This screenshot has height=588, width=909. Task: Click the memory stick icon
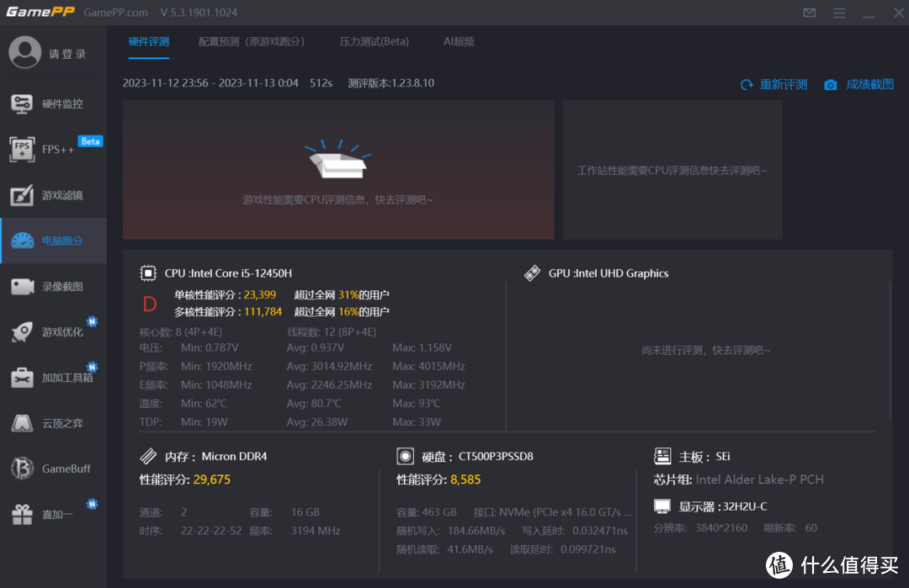coord(148,457)
